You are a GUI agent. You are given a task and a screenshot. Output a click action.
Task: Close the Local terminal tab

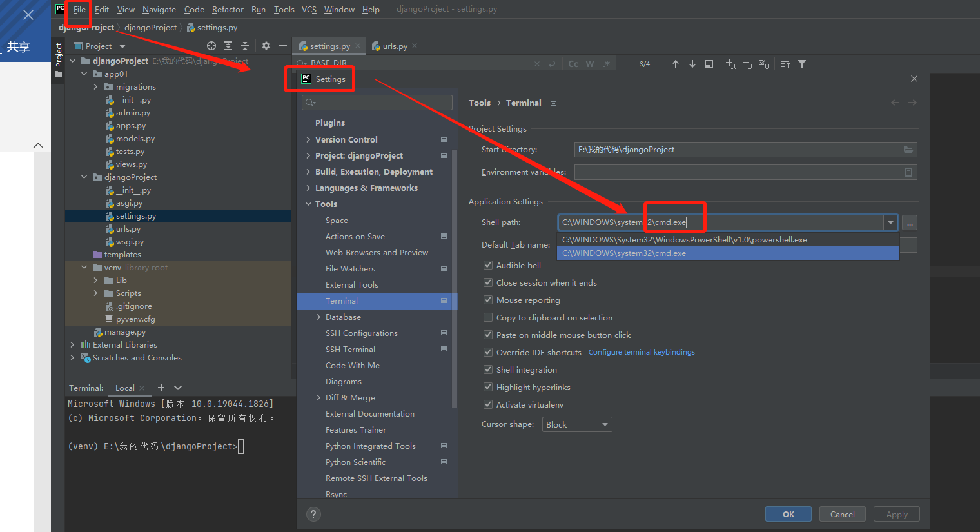pyautogui.click(x=142, y=388)
